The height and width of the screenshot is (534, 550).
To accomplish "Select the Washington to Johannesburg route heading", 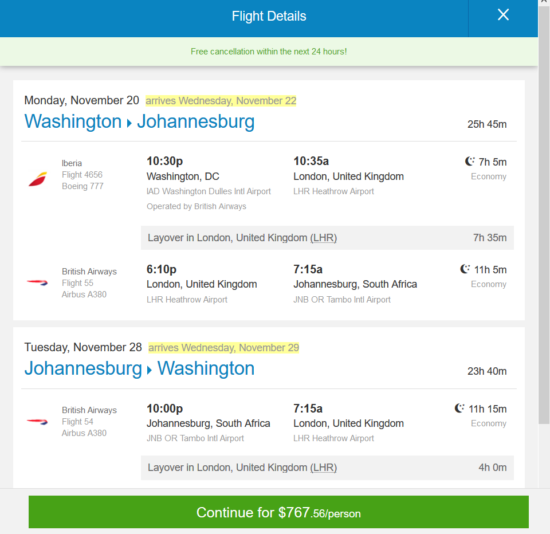I will pos(139,122).
